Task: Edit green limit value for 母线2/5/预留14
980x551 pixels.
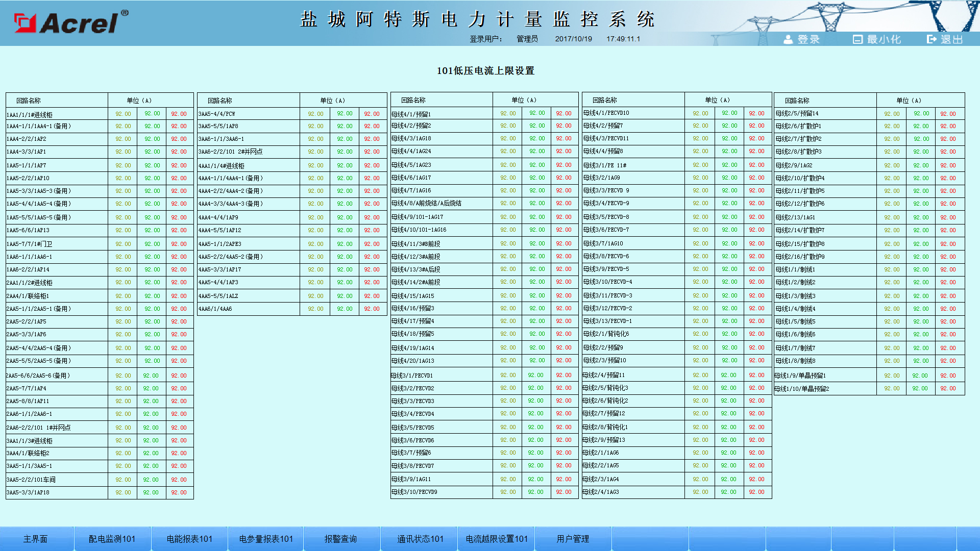Action: pos(921,113)
